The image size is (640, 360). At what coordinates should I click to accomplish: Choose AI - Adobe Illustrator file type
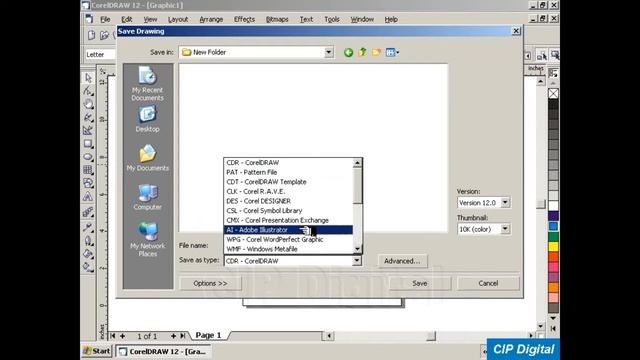coord(288,230)
